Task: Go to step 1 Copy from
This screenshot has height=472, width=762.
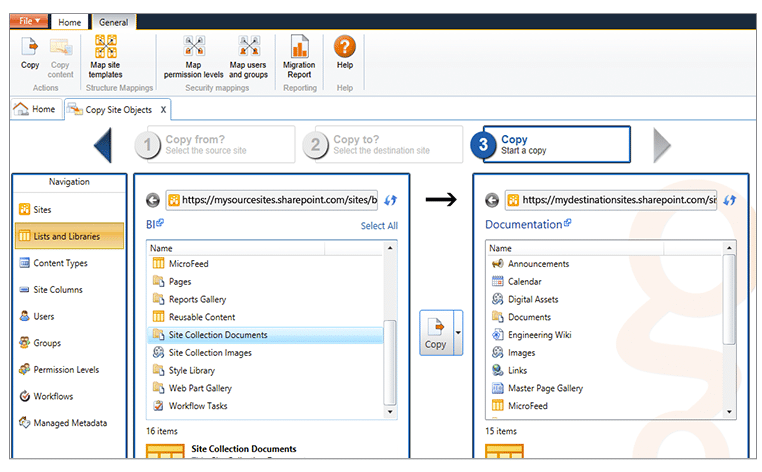Action: coord(215,144)
